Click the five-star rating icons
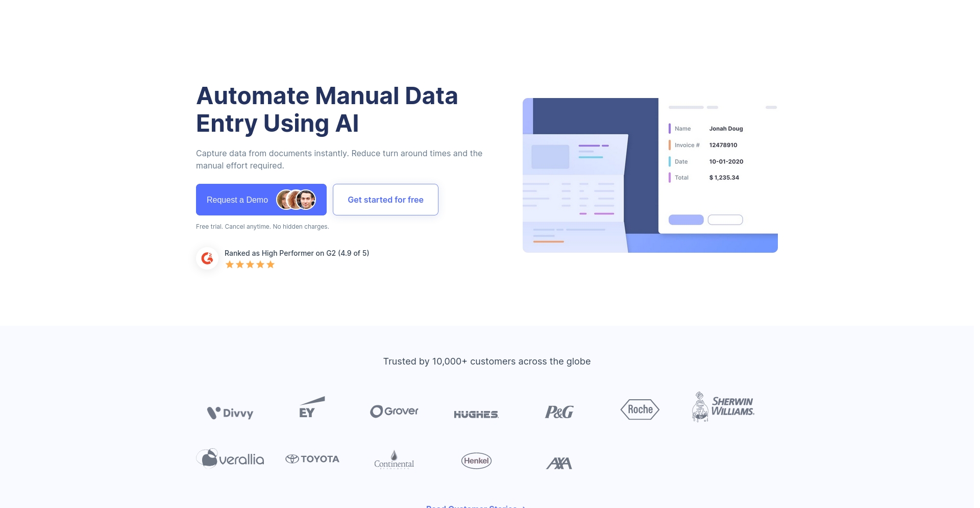The image size is (980, 508). point(250,264)
